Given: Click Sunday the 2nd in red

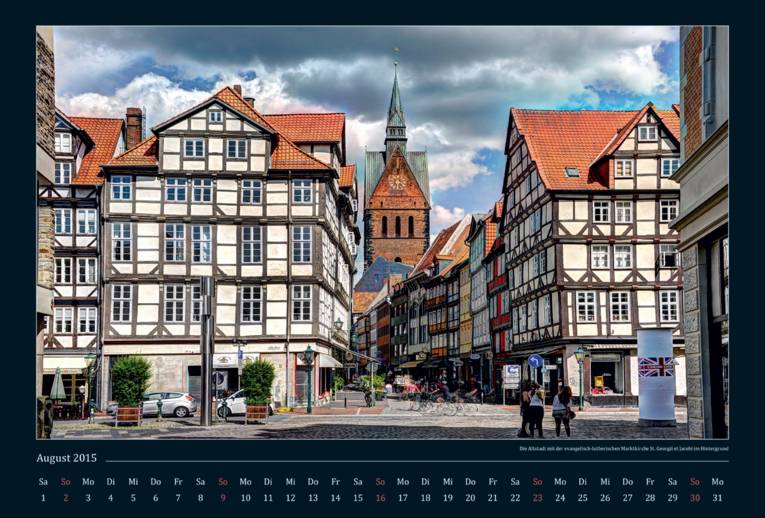Looking at the screenshot, I should 66,497.
